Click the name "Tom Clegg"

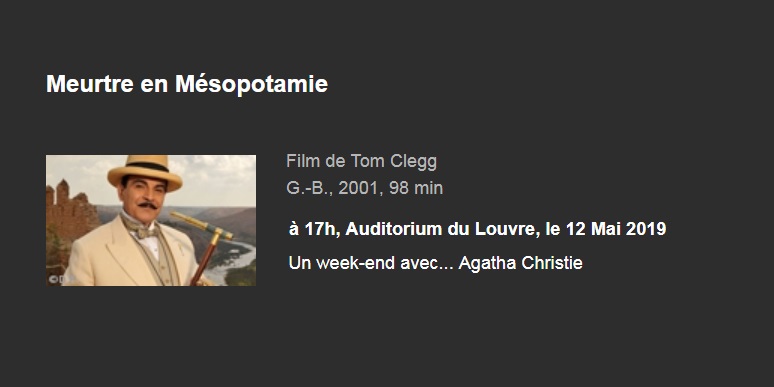(394, 161)
